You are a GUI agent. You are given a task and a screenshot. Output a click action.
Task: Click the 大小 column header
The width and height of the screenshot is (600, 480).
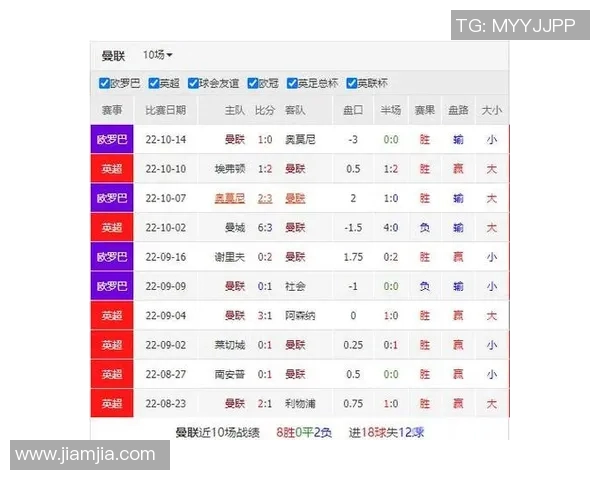[492, 110]
